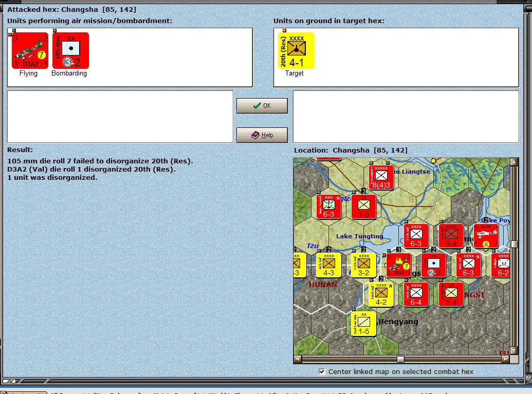This screenshot has width=532, height=394.
Task: Click the yellow 3-2 infantry counter
Action: [x=364, y=265]
